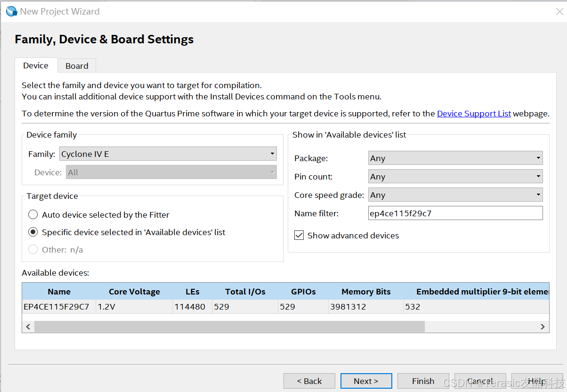Open the Family dropdown showing Cyclone IV E
This screenshot has height=392, width=567.
coord(168,154)
